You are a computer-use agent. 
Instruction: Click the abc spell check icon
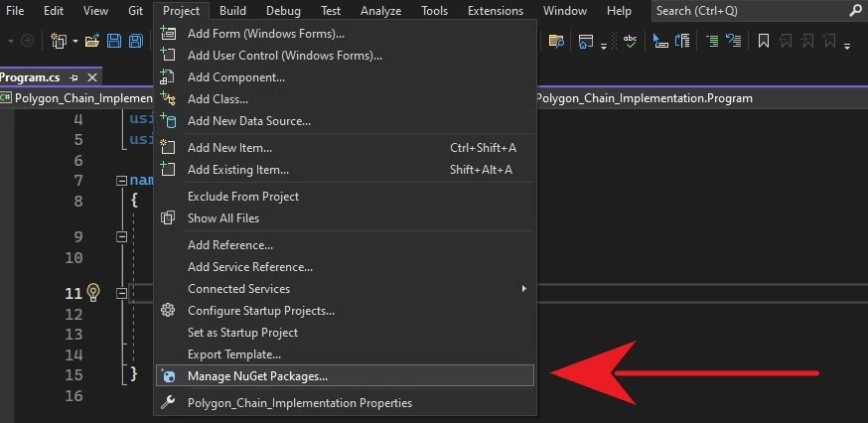[630, 41]
